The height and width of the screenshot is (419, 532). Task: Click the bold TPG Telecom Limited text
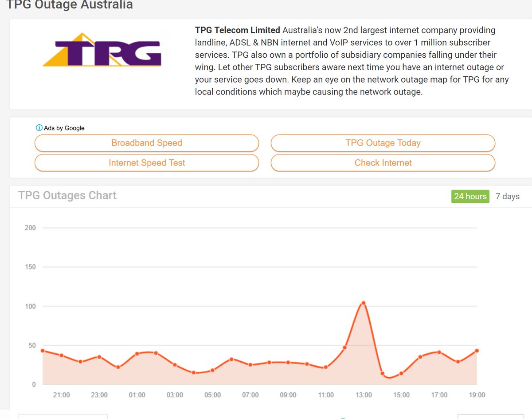click(x=238, y=30)
